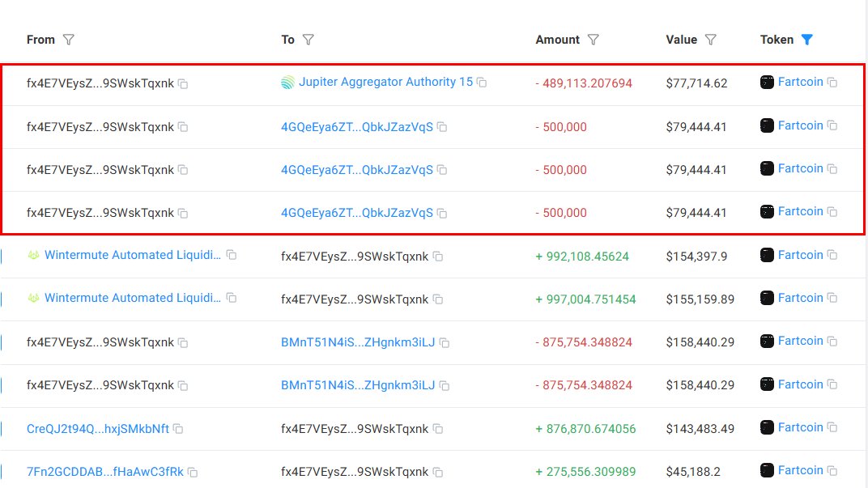Image resolution: width=868 pixels, height=488 pixels.
Task: Select fx4E7VEysZ address in the Jupiter Aggregator row
Action: tap(100, 83)
